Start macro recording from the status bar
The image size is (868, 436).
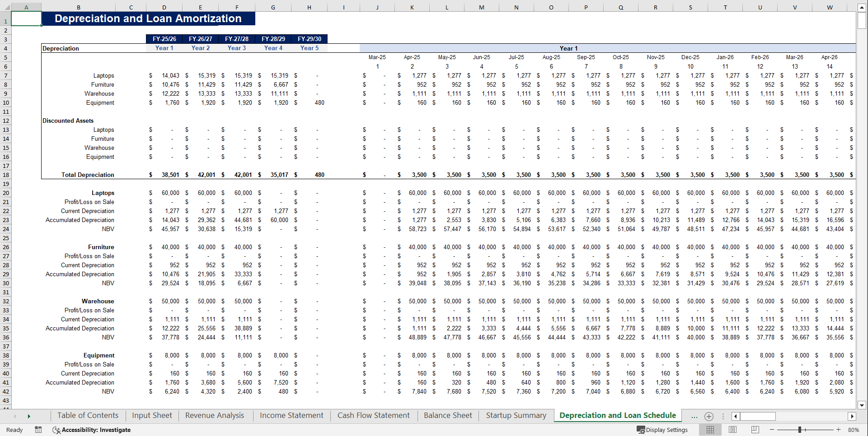pos(38,430)
